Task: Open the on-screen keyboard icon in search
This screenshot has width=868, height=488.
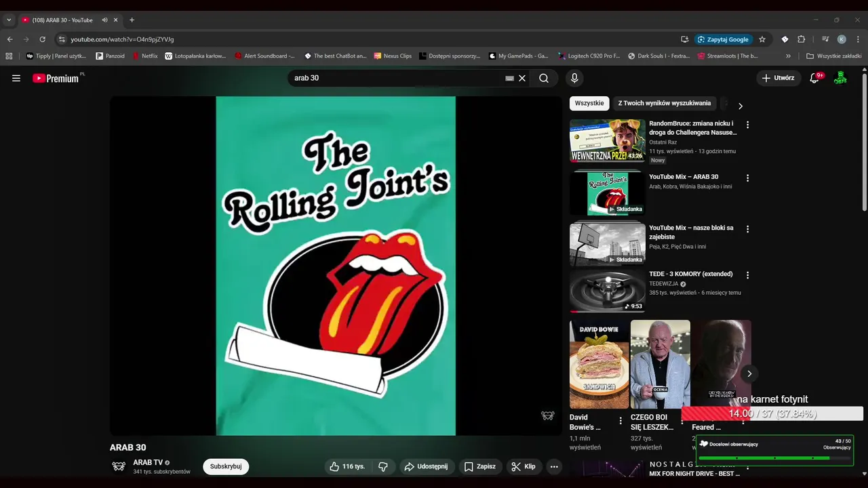Action: [509, 78]
